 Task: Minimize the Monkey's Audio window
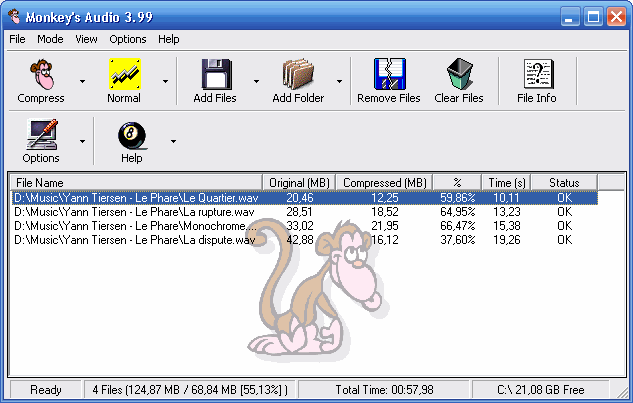[570, 17]
